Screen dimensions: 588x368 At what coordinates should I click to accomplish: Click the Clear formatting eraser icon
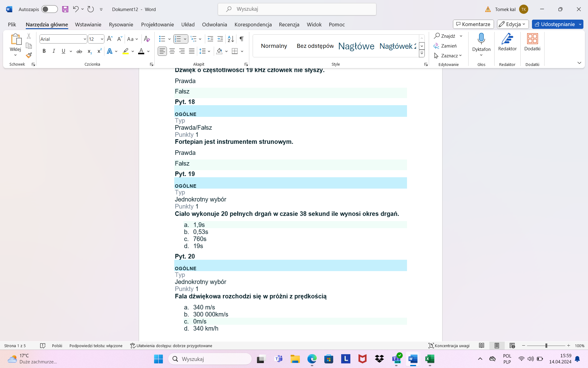click(x=147, y=39)
